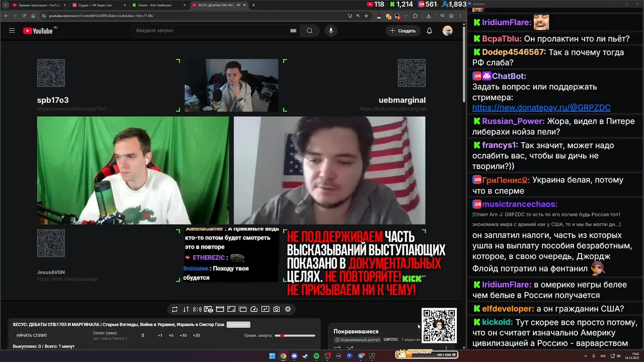
Task: Adjust the Громк. алерта volume slider
Action: (295, 335)
